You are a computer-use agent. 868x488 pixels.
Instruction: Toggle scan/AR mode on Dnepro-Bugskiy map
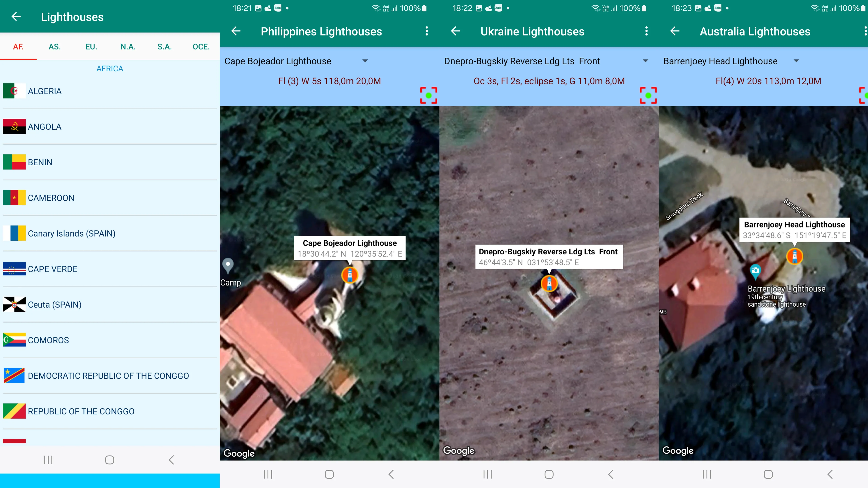click(647, 94)
